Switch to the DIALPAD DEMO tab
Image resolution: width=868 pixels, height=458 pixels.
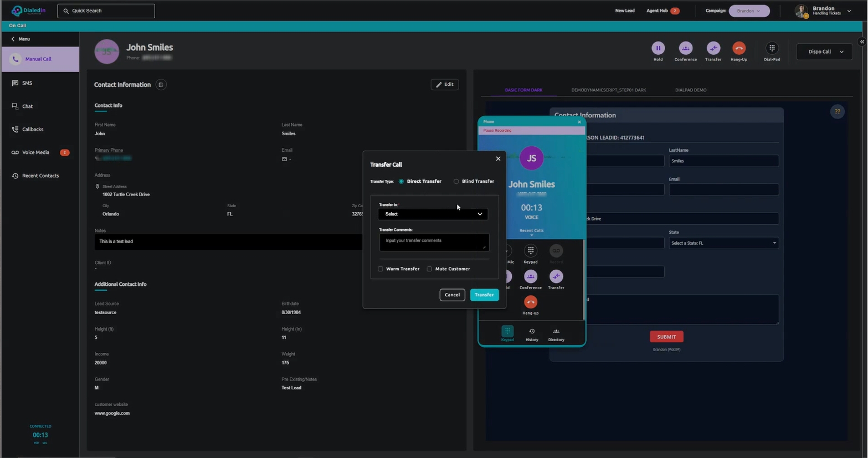click(x=690, y=90)
